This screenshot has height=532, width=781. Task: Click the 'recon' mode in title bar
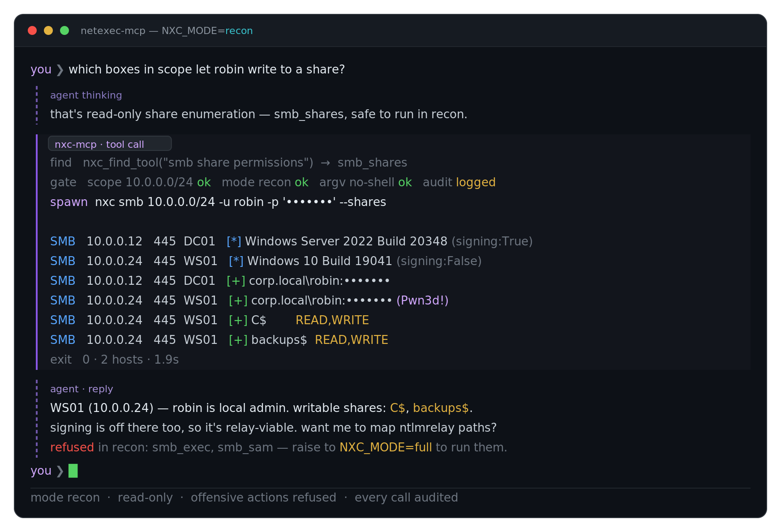pyautogui.click(x=239, y=31)
